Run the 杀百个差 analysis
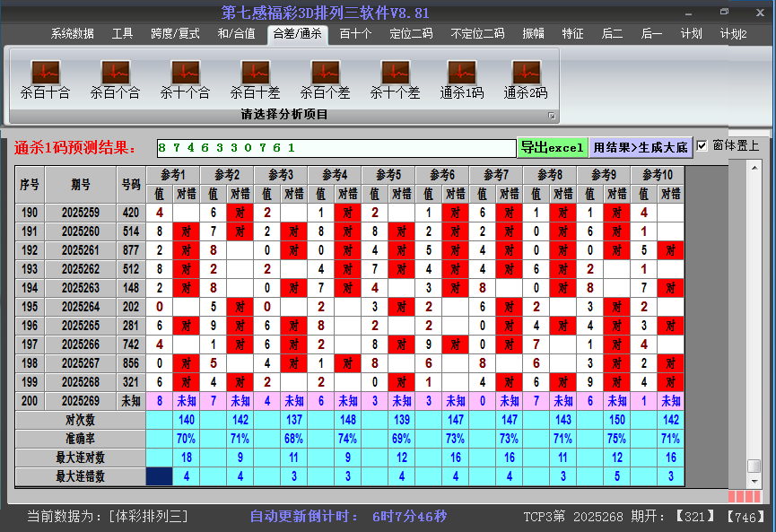This screenshot has height=532, width=776. point(325,79)
